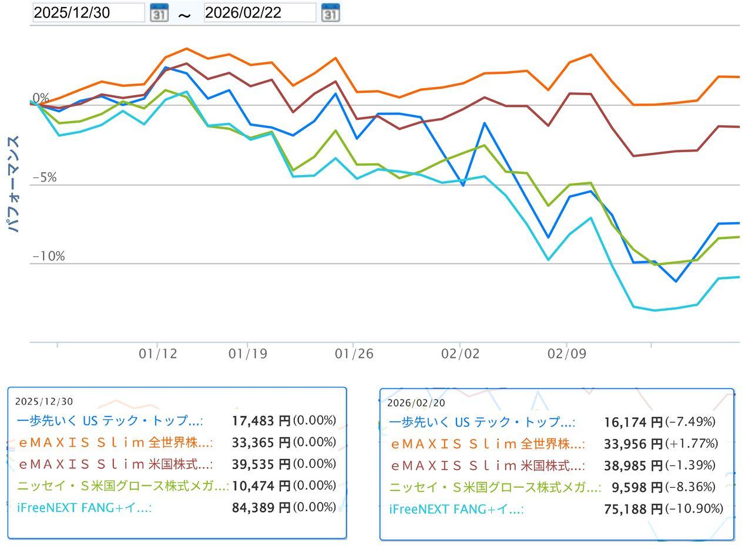Click eMAXIS Slim 全世界株 showing +1.77%

click(x=488, y=444)
